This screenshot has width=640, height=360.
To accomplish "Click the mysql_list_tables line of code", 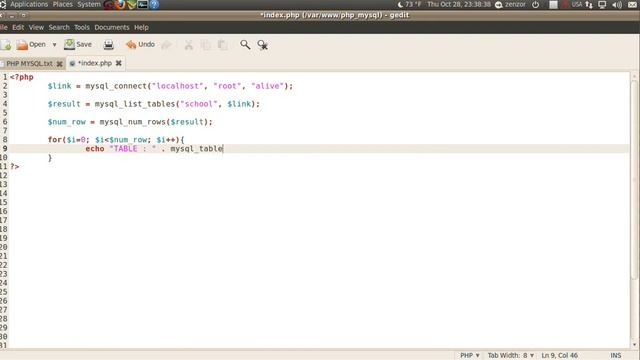I will 153,104.
